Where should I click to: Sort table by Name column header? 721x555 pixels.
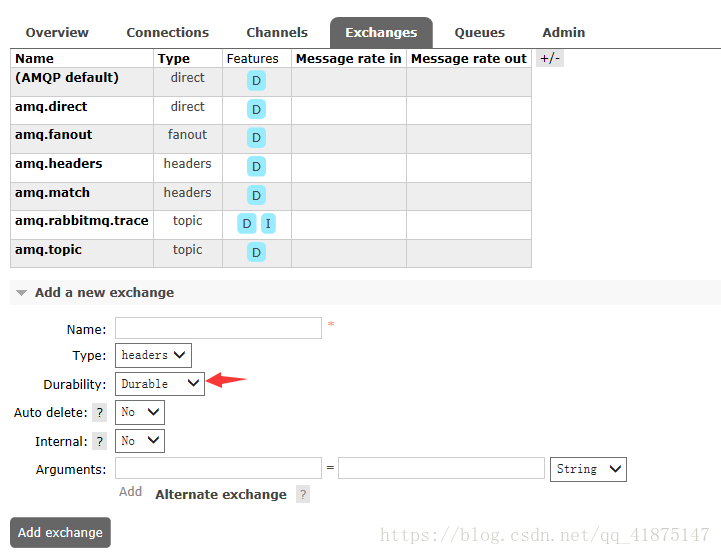(34, 59)
